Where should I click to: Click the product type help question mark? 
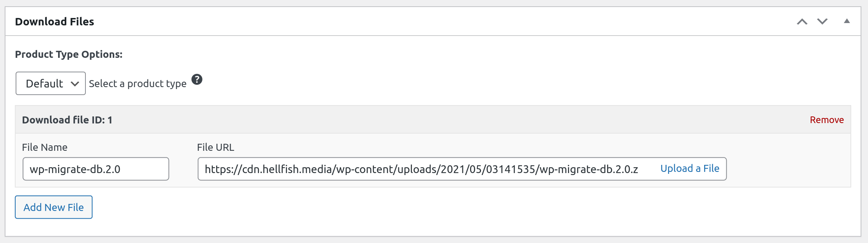tap(197, 80)
